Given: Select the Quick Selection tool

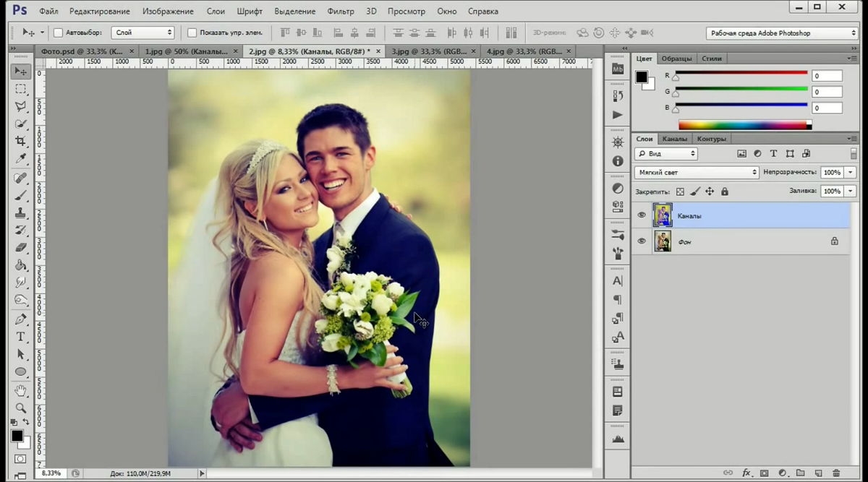Looking at the screenshot, I should (x=21, y=124).
